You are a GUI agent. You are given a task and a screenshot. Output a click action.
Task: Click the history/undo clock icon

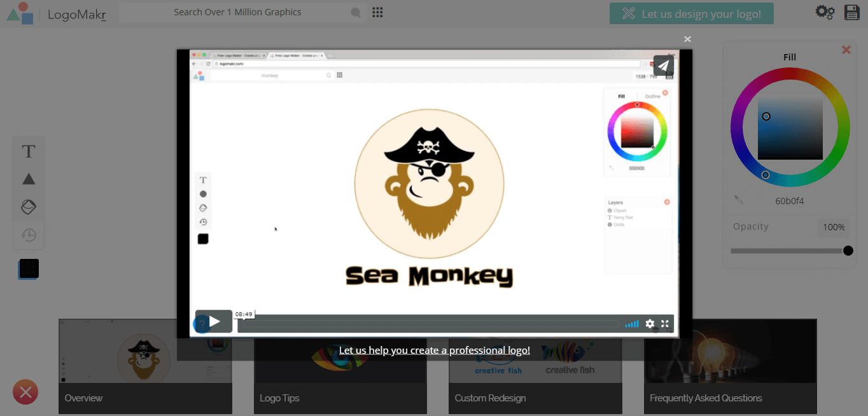(x=28, y=235)
